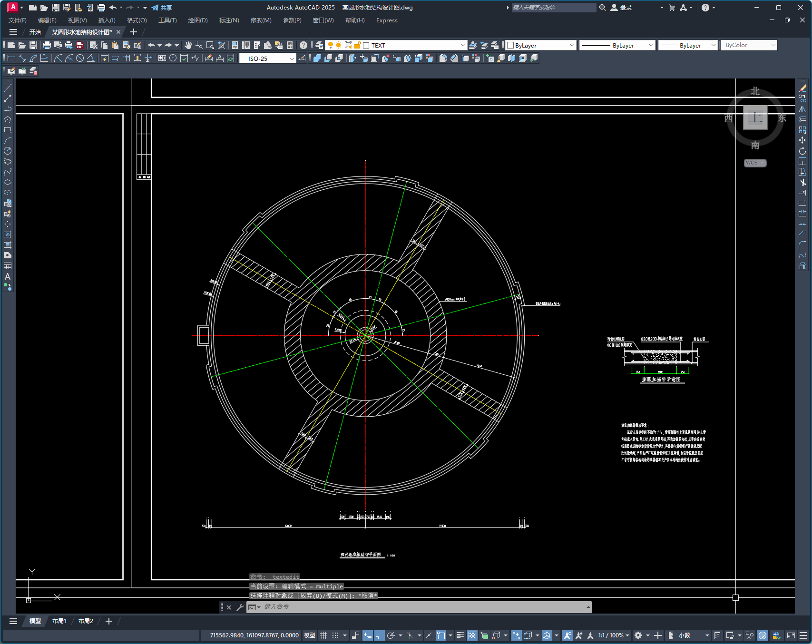The width and height of the screenshot is (812, 644).
Task: Start the Linear dimension tool
Action: tap(11, 58)
